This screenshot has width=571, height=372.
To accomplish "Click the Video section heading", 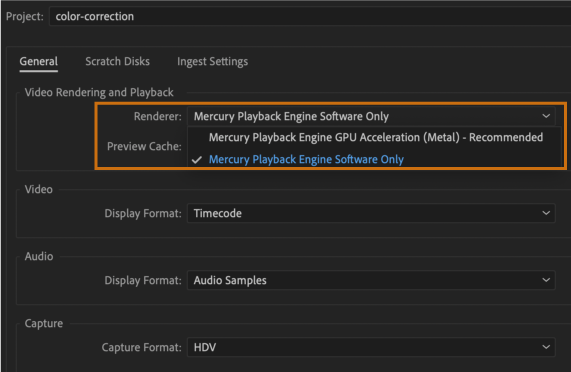I will (x=39, y=189).
